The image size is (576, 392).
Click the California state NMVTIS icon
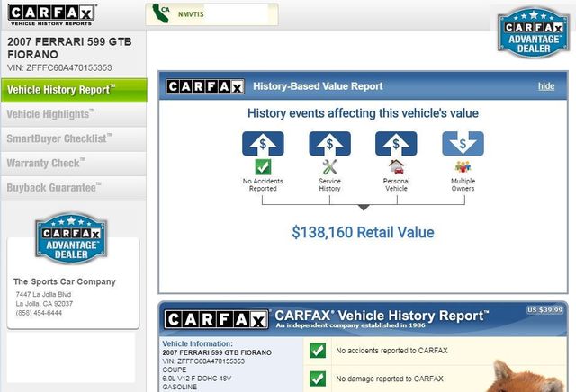pyautogui.click(x=164, y=14)
